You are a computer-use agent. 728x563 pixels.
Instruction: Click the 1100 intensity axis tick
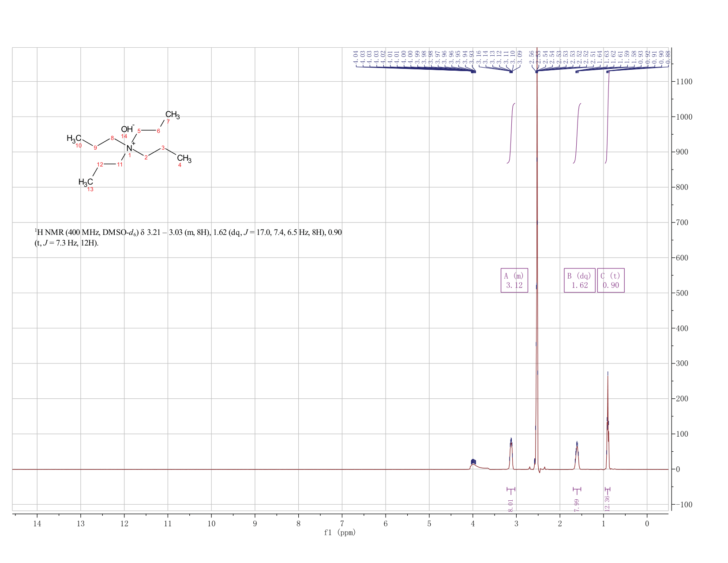pos(684,82)
